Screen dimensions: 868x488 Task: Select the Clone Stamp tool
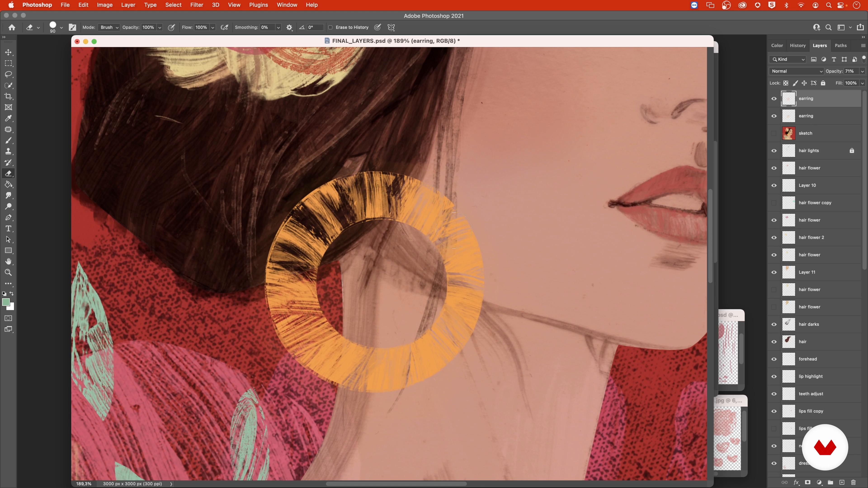8,151
